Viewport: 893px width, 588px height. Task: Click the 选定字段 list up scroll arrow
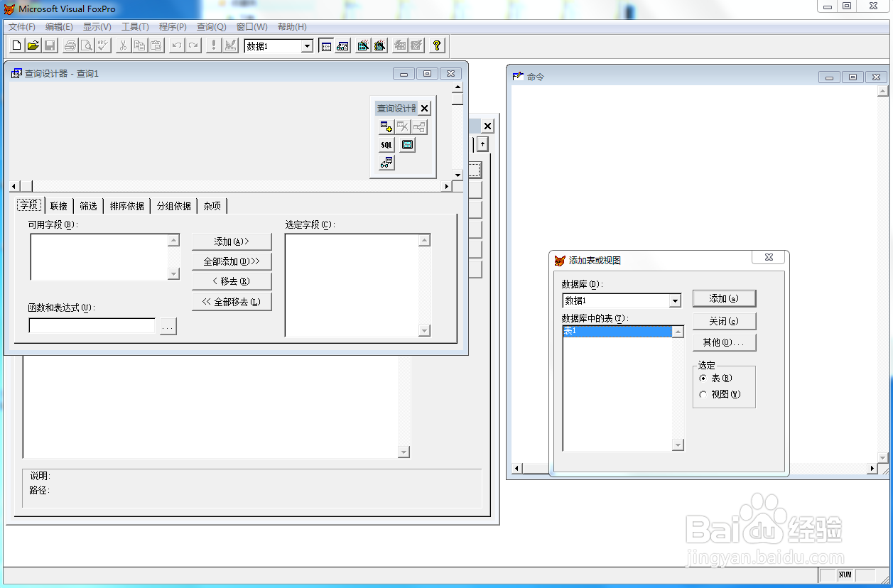(x=425, y=241)
